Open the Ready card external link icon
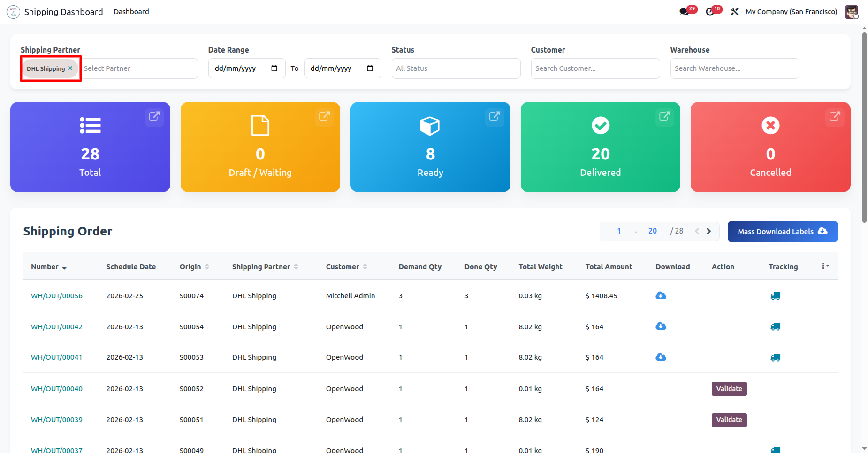This screenshot has height=453, width=868. 494,116
